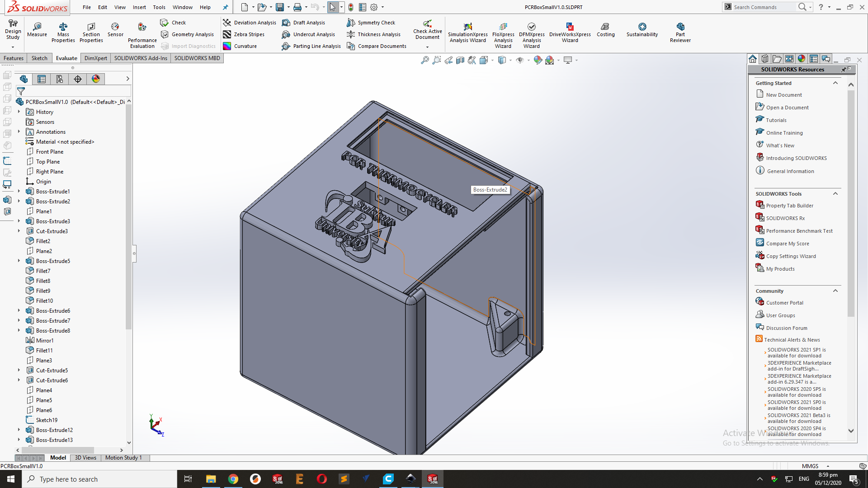Open the DisplayManager tab
868x488 pixels.
[x=96, y=79]
